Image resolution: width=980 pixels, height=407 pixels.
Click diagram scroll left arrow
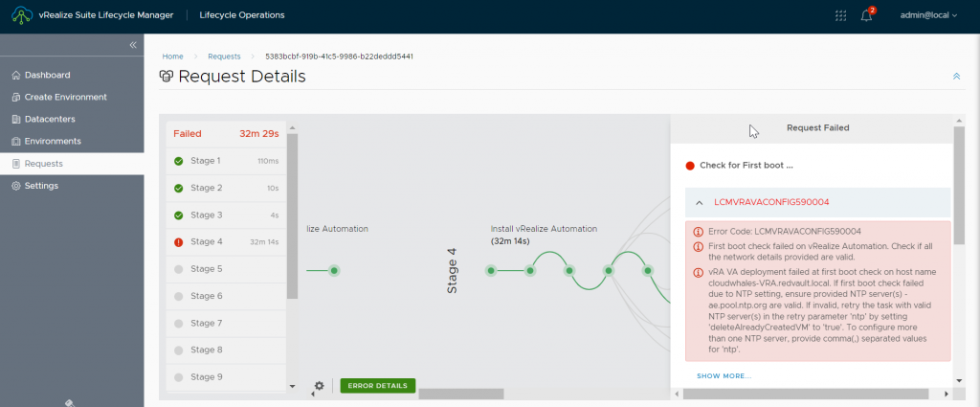tap(313, 395)
